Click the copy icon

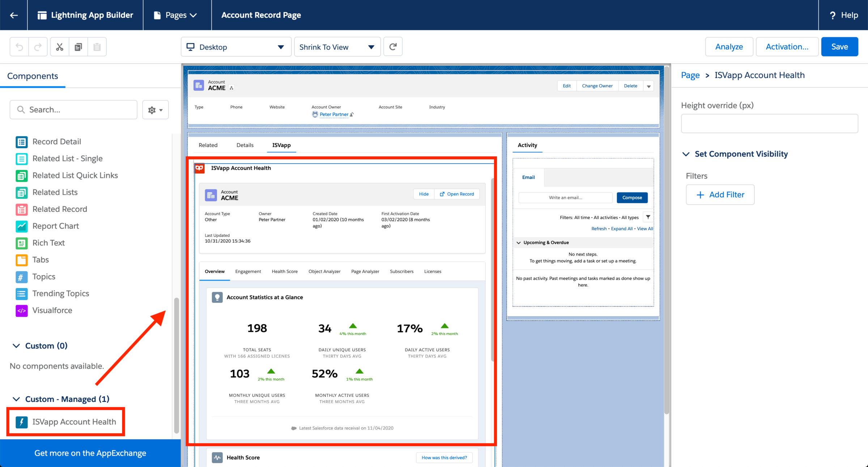(x=78, y=47)
